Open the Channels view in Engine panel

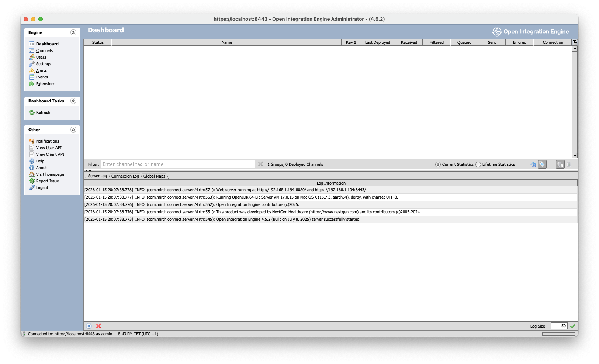coord(44,50)
